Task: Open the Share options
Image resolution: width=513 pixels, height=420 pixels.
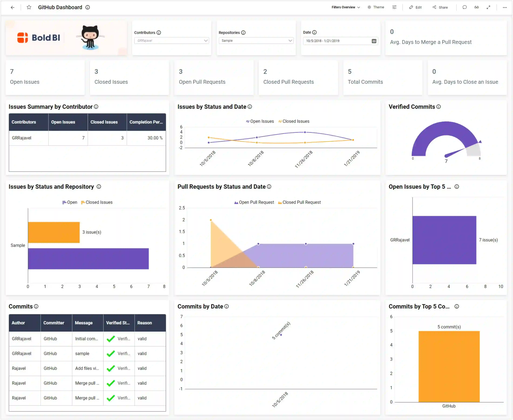Action: 440,7
